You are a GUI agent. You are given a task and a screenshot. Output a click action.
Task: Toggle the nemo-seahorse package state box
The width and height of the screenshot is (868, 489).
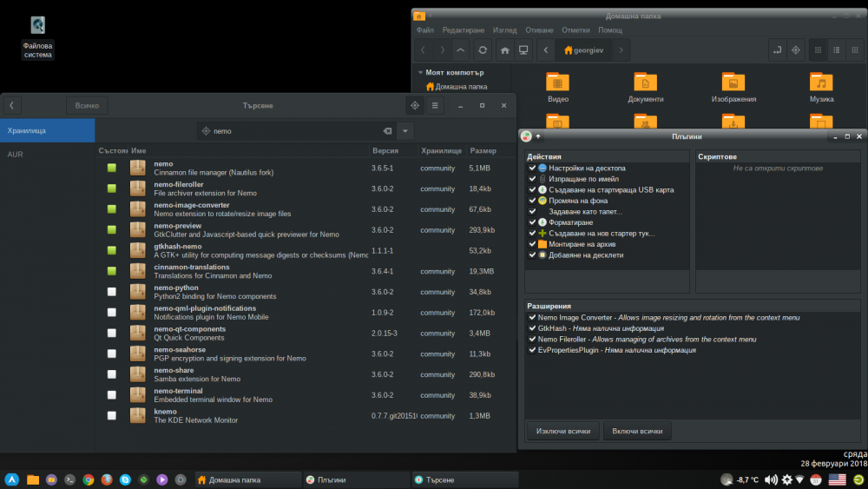(x=112, y=354)
